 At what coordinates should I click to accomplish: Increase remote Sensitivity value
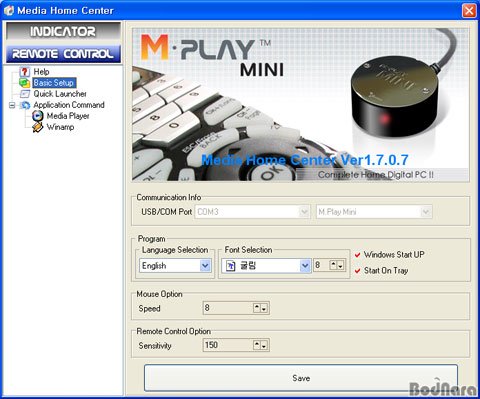[x=257, y=345]
